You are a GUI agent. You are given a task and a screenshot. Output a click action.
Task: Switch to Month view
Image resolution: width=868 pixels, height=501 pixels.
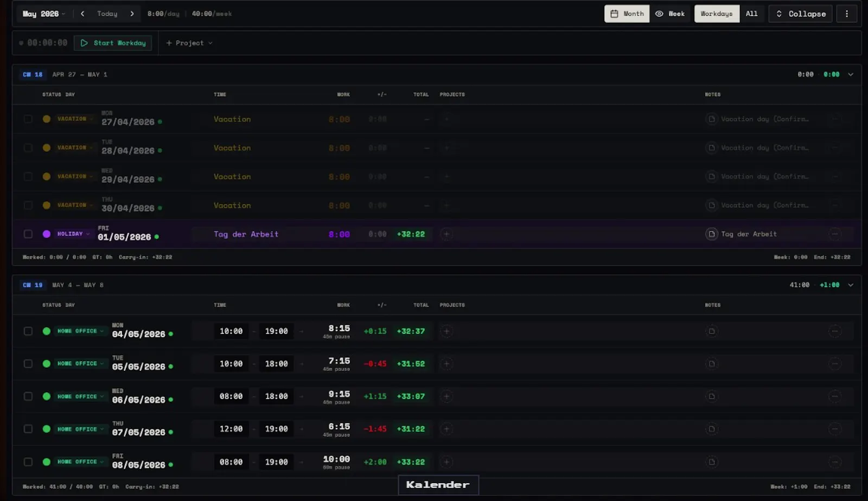pos(627,14)
